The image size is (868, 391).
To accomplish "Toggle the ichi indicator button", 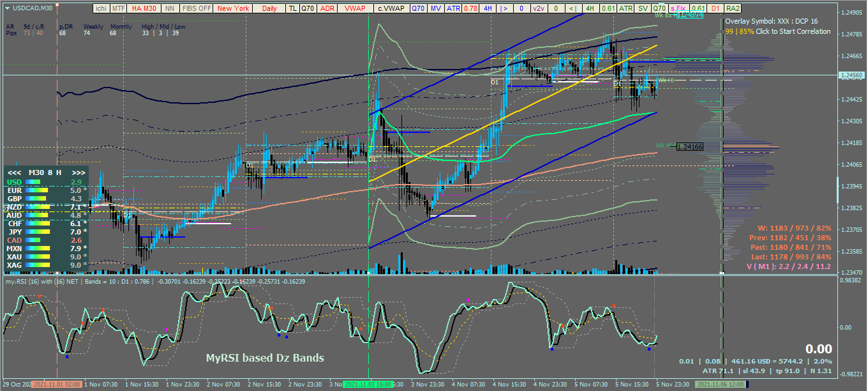I will (101, 9).
